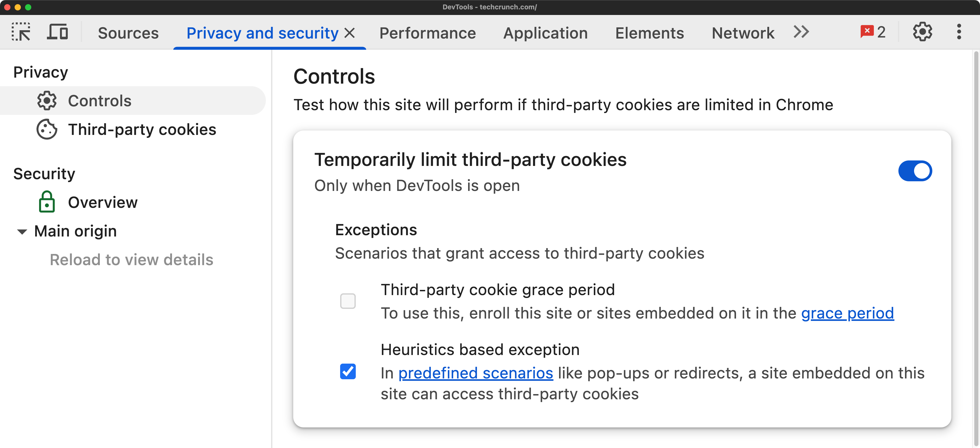The width and height of the screenshot is (980, 448).
Task: Open the three-dot customize menu
Action: (959, 32)
